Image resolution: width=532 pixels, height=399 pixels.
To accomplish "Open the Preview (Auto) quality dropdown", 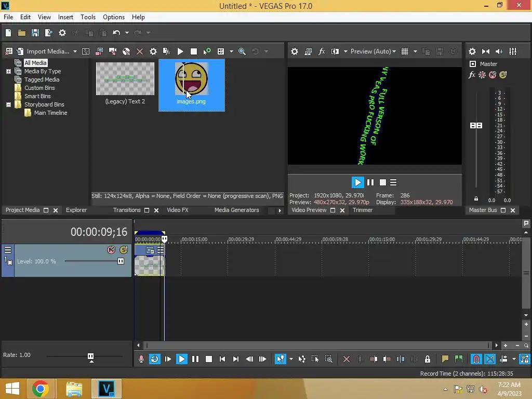I will coord(373,51).
